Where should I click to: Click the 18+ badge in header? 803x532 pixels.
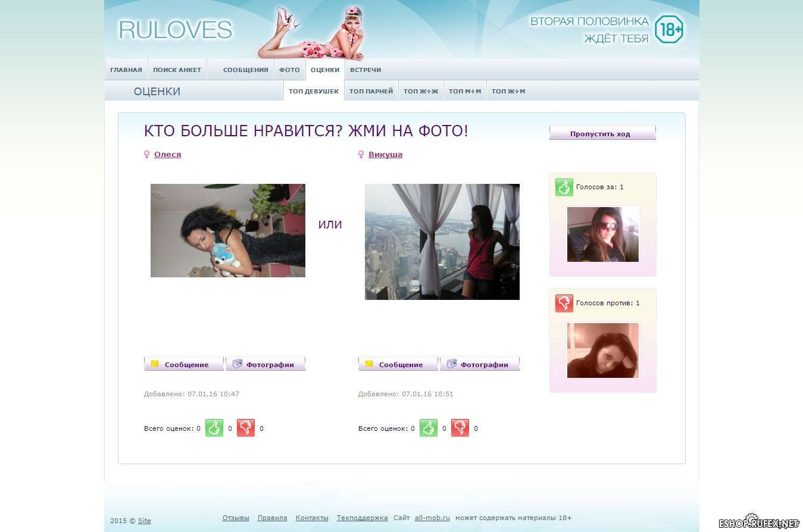coord(668,30)
